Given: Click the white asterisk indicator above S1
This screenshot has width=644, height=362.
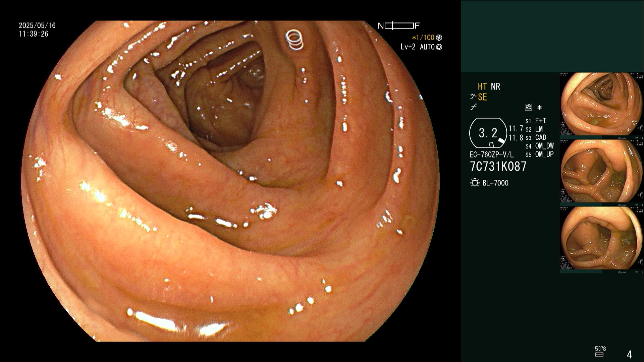Looking at the screenshot, I should tap(539, 108).
